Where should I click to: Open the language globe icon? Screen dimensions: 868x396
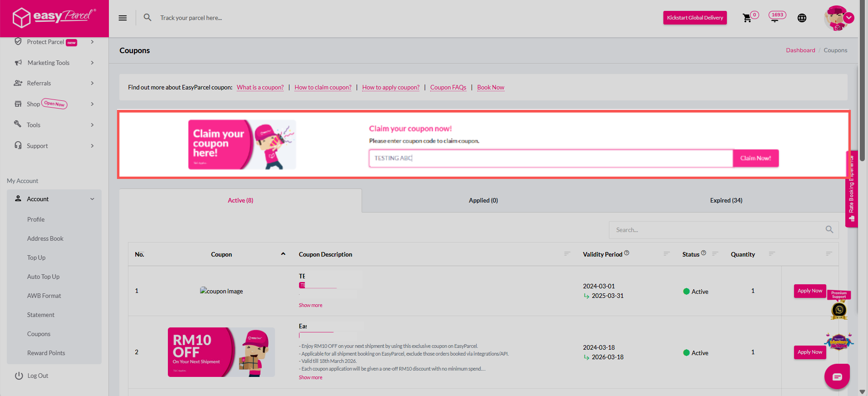click(802, 18)
